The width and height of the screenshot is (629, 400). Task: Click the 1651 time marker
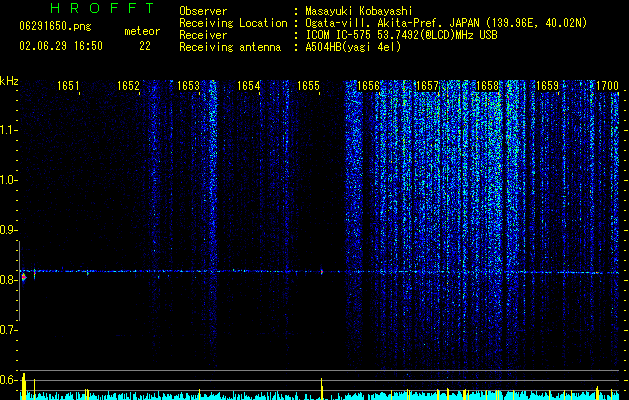point(68,86)
